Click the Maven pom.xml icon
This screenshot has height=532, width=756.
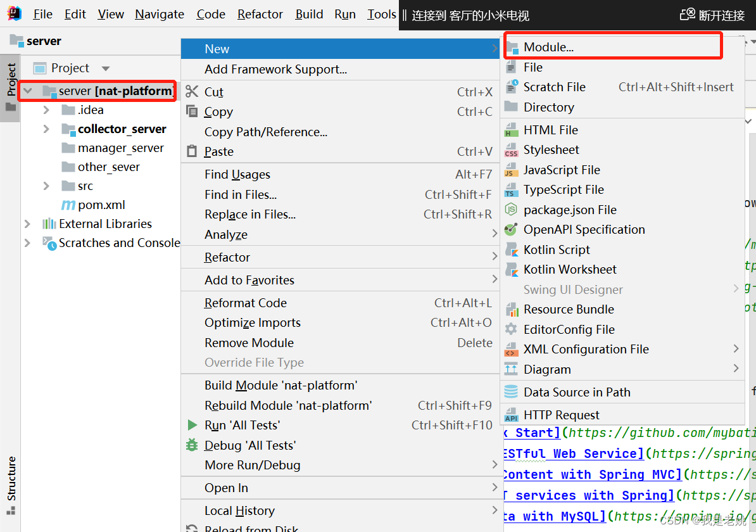click(68, 205)
